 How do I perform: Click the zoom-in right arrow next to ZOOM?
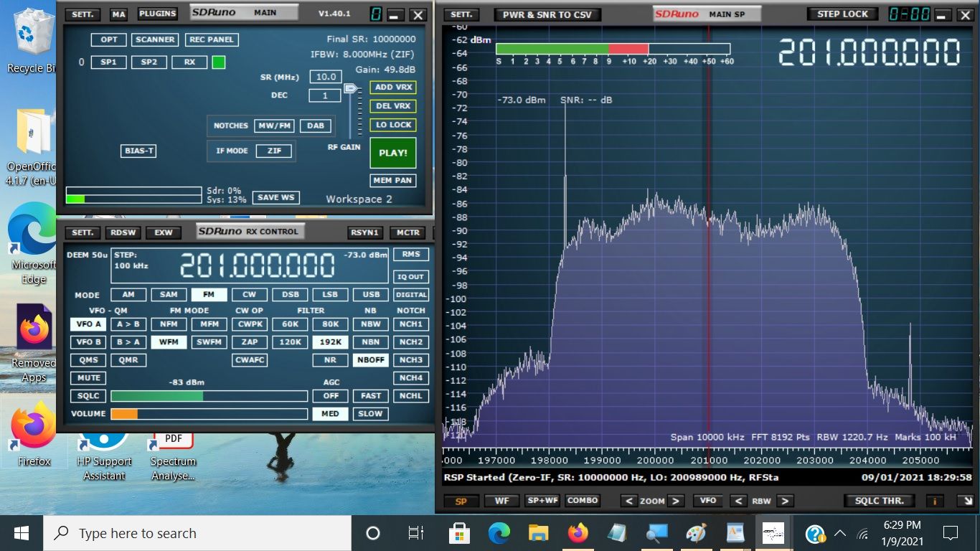point(676,501)
